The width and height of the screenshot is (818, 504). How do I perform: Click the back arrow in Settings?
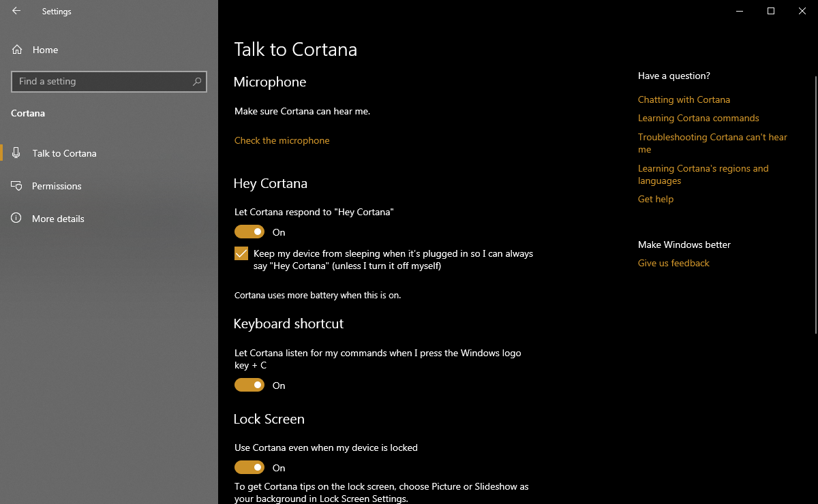(x=16, y=11)
